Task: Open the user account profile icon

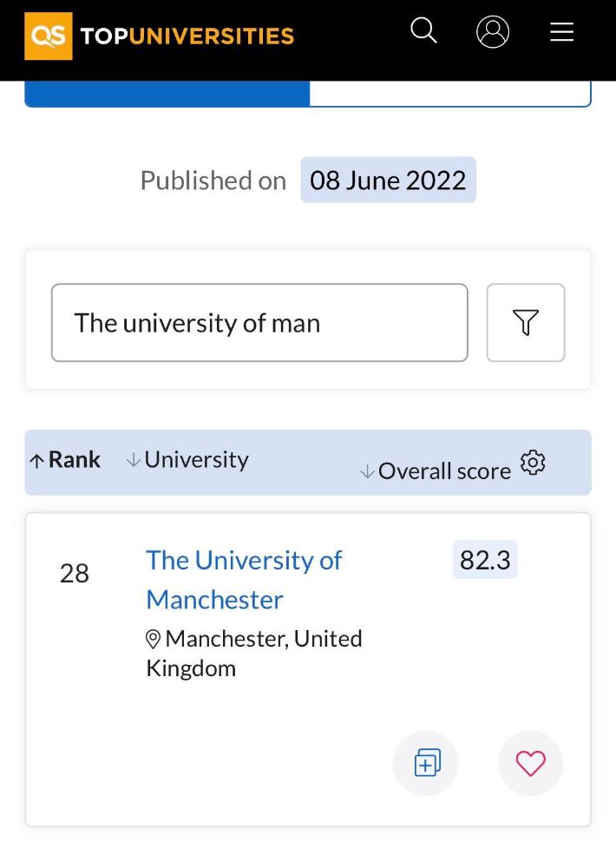Action: click(493, 32)
